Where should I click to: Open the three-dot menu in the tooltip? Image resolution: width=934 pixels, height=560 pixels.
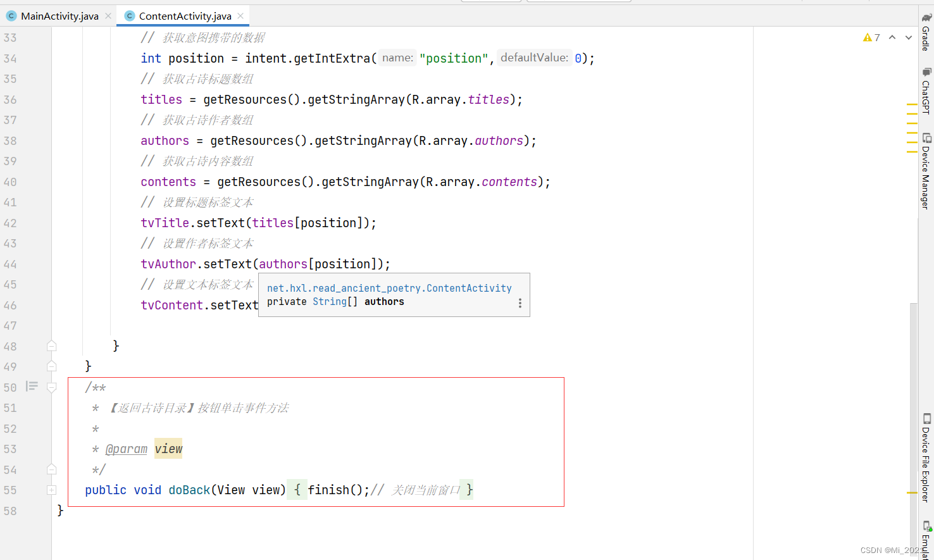click(520, 303)
